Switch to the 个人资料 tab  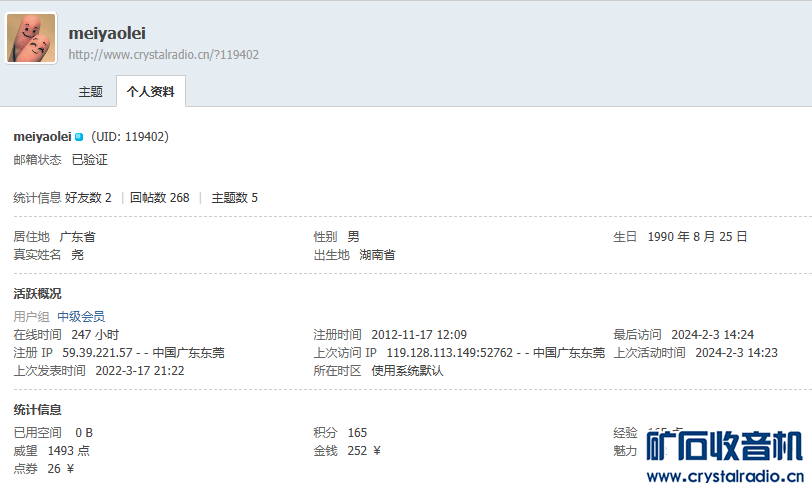click(150, 91)
